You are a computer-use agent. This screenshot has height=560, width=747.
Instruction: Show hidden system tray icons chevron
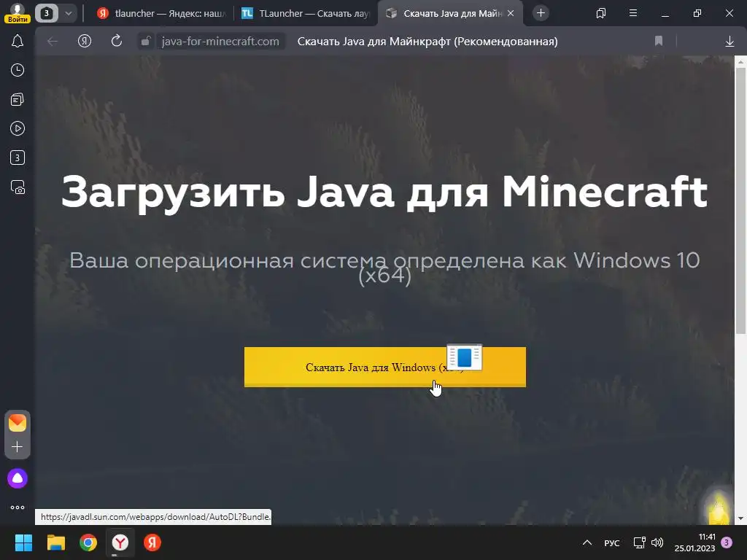587,542
